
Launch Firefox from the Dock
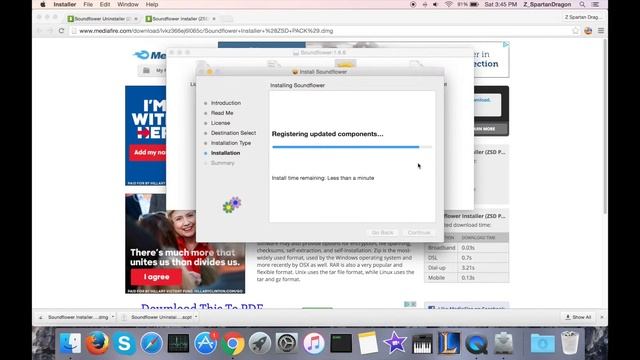97,343
